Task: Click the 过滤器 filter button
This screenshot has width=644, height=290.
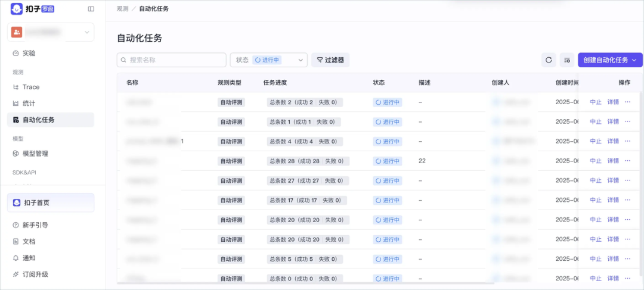Action: 330,60
